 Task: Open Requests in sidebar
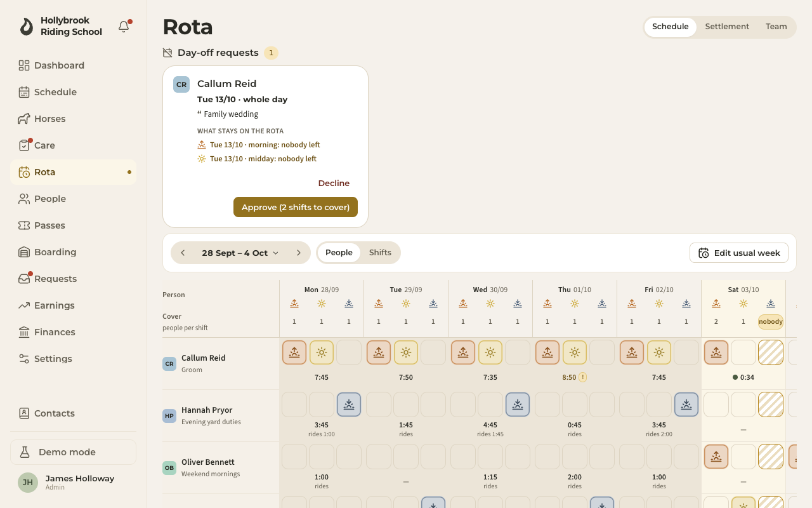[73, 279]
